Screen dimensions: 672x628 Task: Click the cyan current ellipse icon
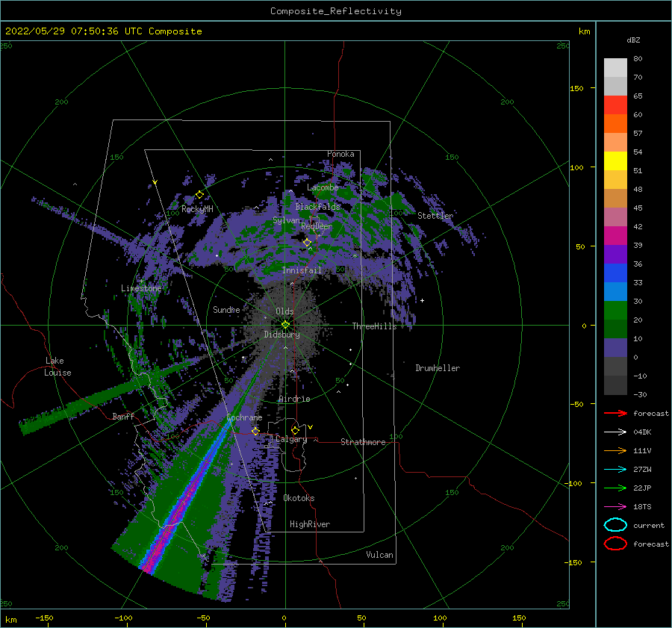(615, 525)
